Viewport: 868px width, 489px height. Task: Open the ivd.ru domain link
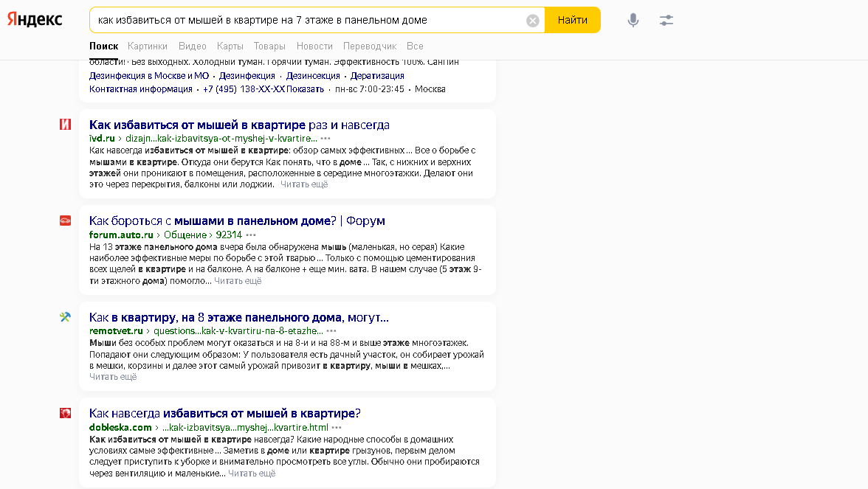[102, 139]
